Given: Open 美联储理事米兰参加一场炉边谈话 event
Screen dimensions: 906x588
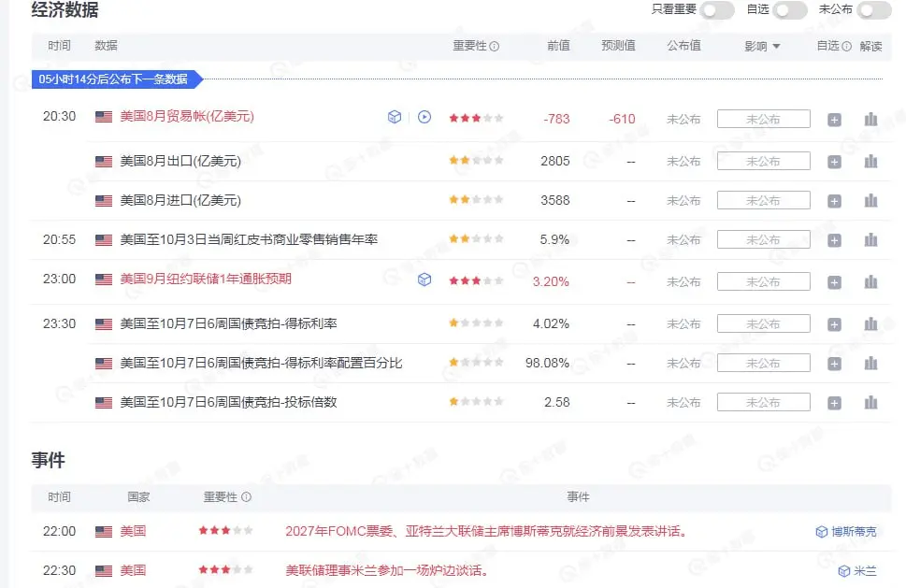Looking at the screenshot, I should [388, 570].
